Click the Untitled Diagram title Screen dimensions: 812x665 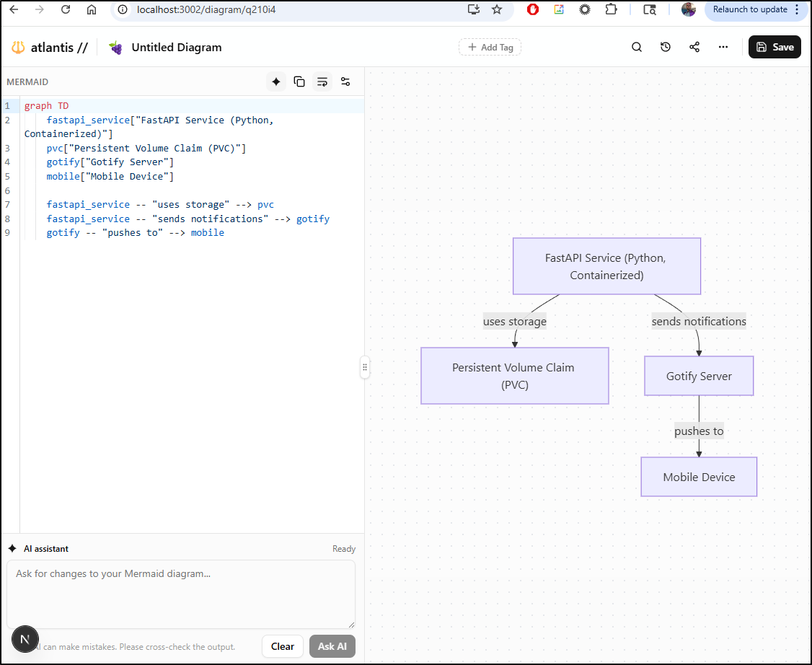pyautogui.click(x=177, y=48)
